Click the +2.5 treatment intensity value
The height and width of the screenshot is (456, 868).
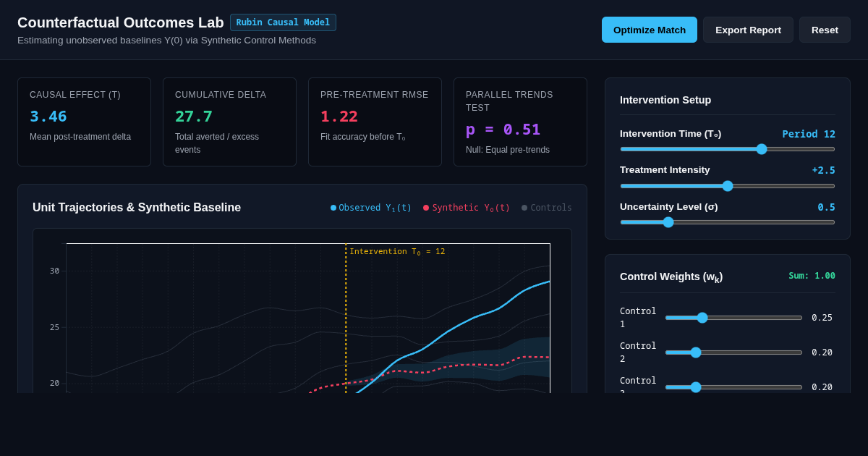(x=823, y=170)
